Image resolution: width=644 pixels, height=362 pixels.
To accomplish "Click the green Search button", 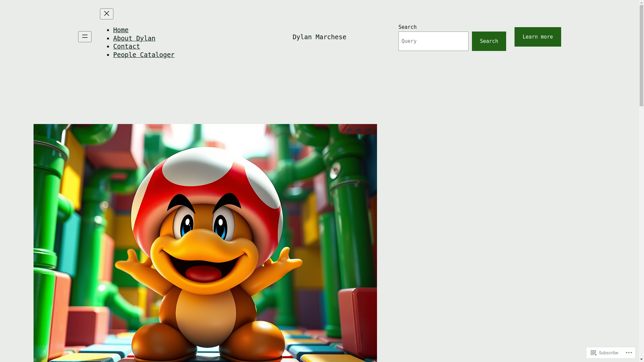I will click(x=489, y=41).
